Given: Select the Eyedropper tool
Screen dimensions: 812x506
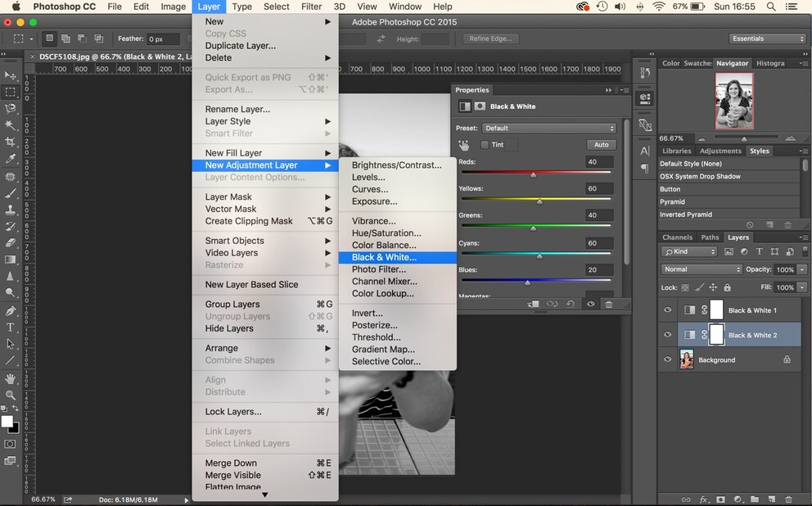Looking at the screenshot, I should [11, 159].
